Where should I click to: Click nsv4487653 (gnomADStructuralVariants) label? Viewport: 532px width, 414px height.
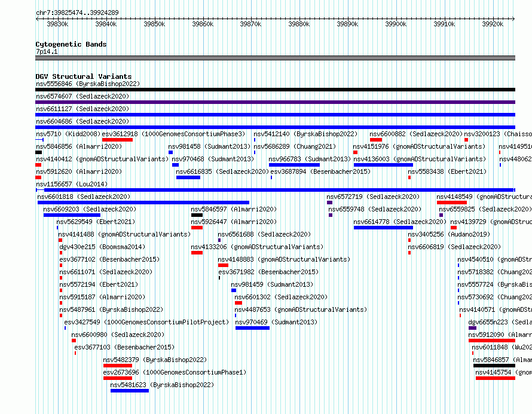tap(301, 309)
